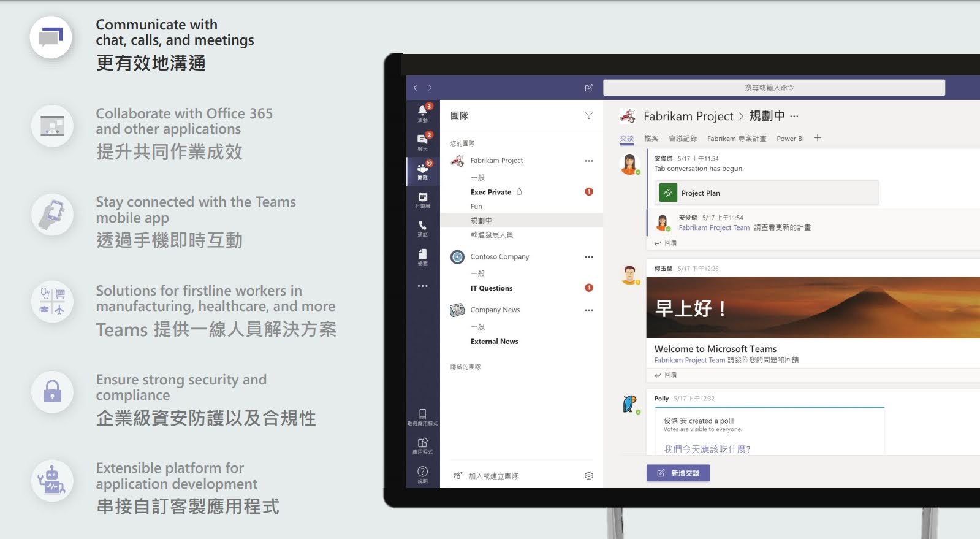Click the 'Welcome to Microsoft Teams' heading
Viewport: 980px width, 539px height.
point(715,349)
